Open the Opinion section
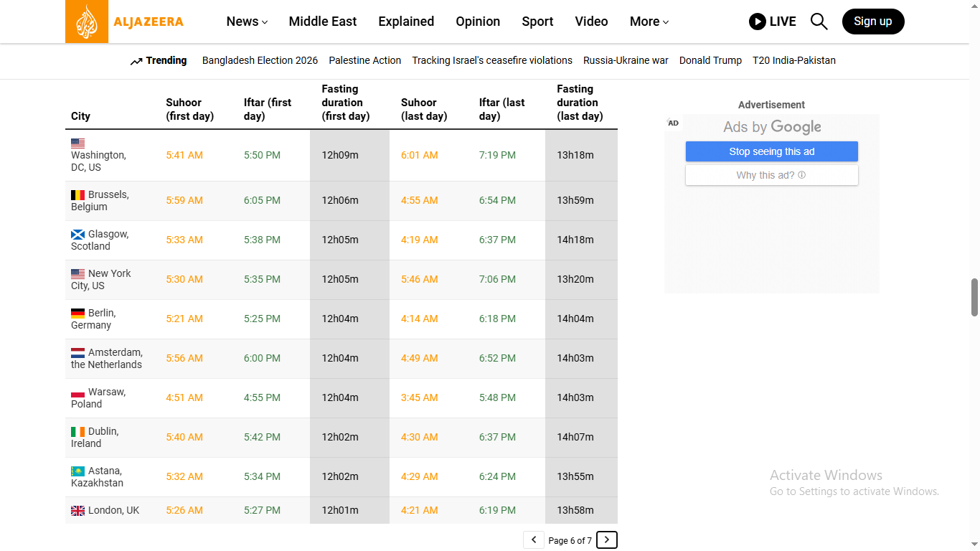The width and height of the screenshot is (980, 551). click(478, 22)
